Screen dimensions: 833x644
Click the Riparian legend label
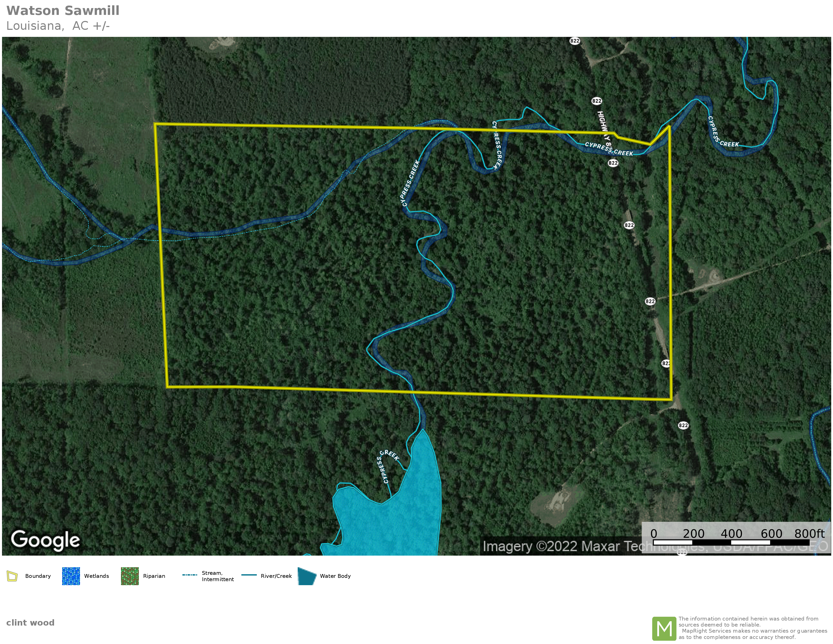pyautogui.click(x=154, y=576)
